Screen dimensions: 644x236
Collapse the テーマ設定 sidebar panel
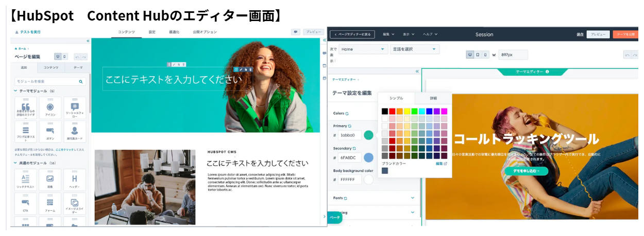(x=417, y=71)
